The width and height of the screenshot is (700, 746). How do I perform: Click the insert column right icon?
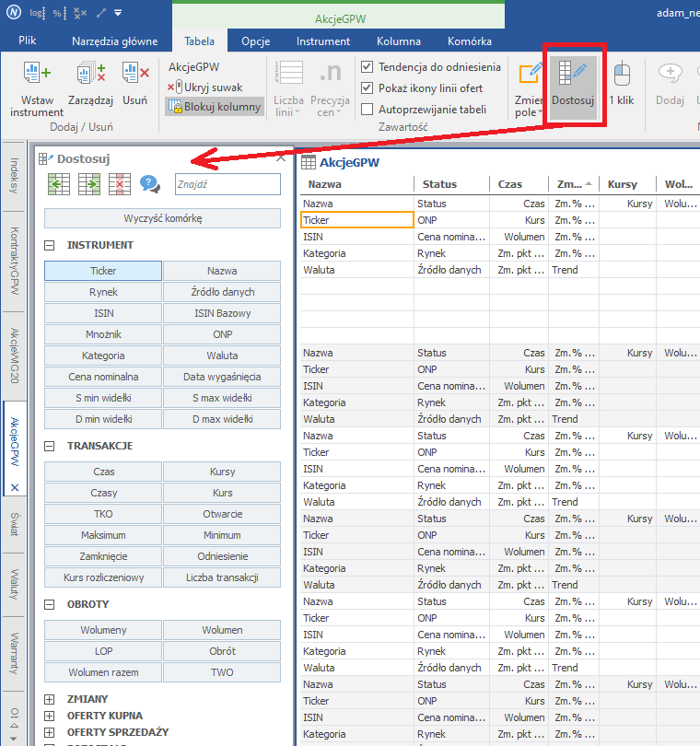89,184
